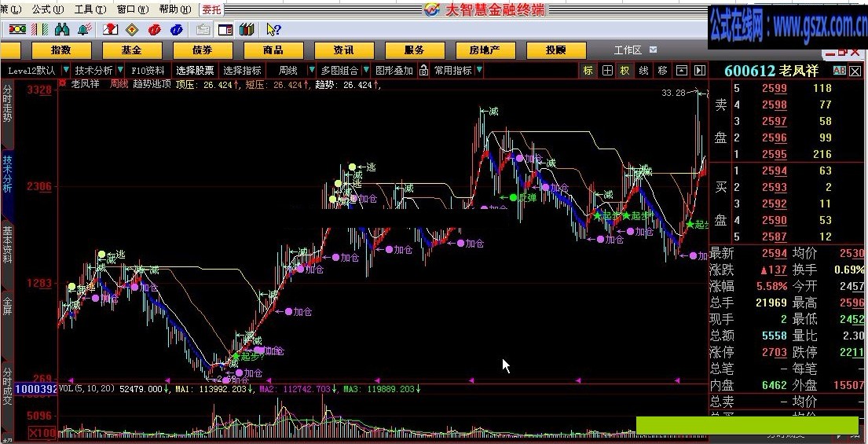Click the skip-to-end chart icon

[x=700, y=70]
